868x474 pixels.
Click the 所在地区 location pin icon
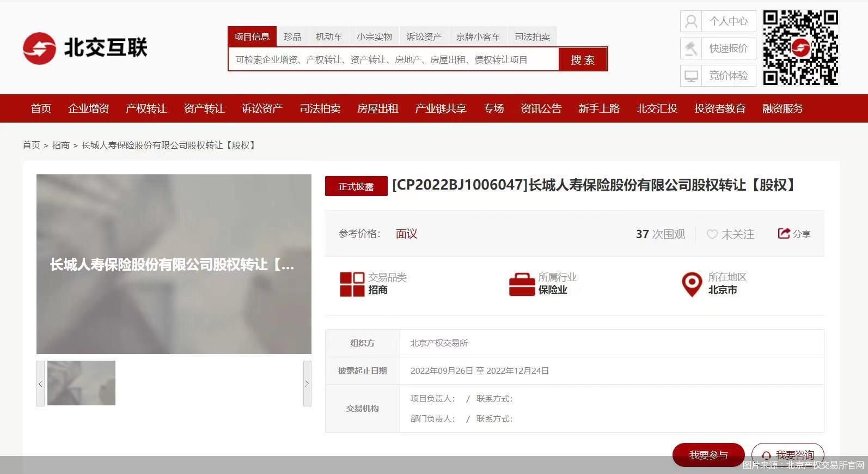tap(692, 284)
